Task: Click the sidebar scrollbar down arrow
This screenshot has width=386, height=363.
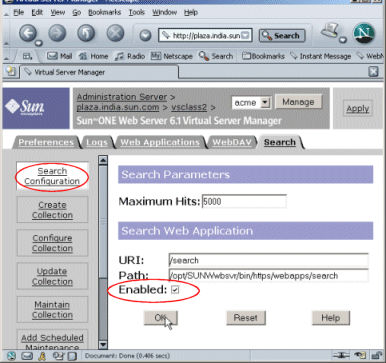Action: tap(103, 344)
